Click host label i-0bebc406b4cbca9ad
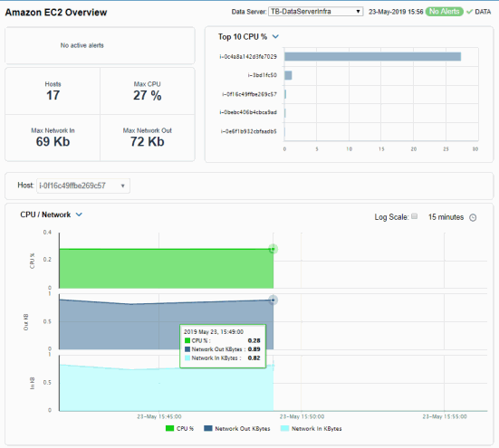Viewport: 499px width, 448px height. coord(248,112)
